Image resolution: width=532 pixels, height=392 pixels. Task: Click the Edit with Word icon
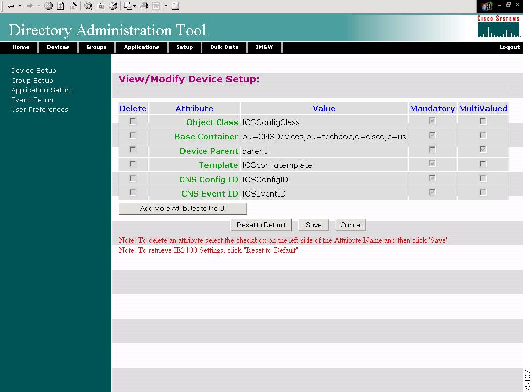click(156, 6)
